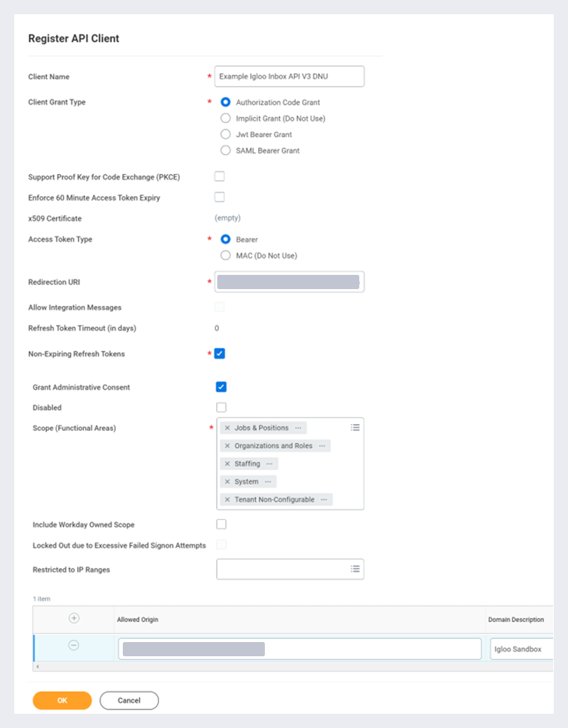Edit the Allowed Origin input
Screen dimensions: 568x728
[300, 649]
